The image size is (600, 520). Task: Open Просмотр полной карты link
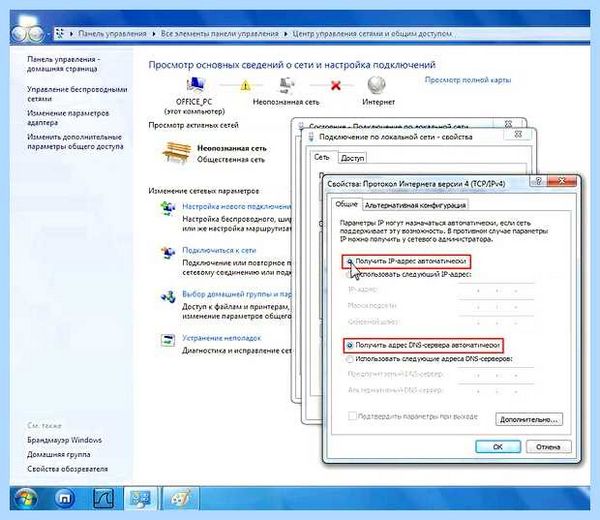tap(468, 80)
